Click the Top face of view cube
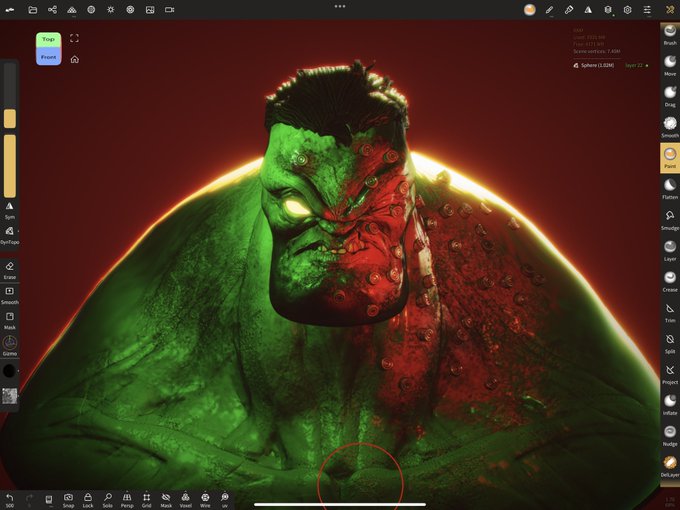 point(48,39)
